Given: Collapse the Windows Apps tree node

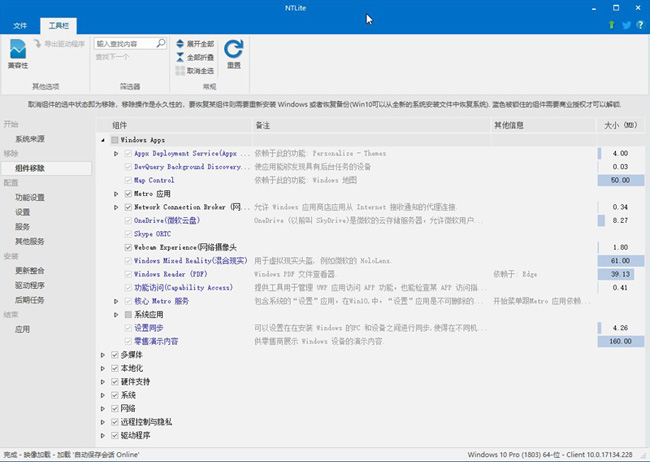Looking at the screenshot, I should tap(103, 141).
